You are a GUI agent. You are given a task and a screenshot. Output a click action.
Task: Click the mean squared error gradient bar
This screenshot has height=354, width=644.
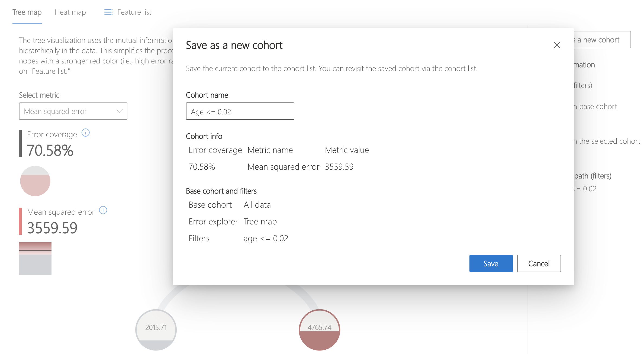(x=35, y=259)
